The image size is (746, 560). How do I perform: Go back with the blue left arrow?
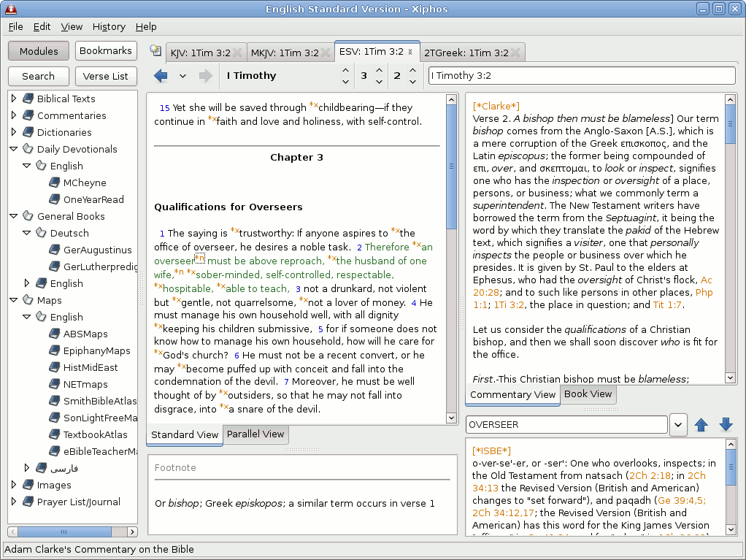(x=161, y=76)
